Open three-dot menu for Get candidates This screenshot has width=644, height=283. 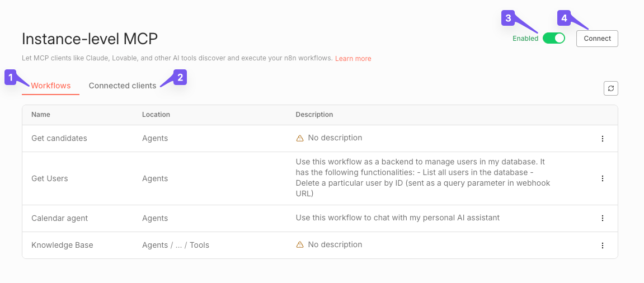(x=603, y=139)
